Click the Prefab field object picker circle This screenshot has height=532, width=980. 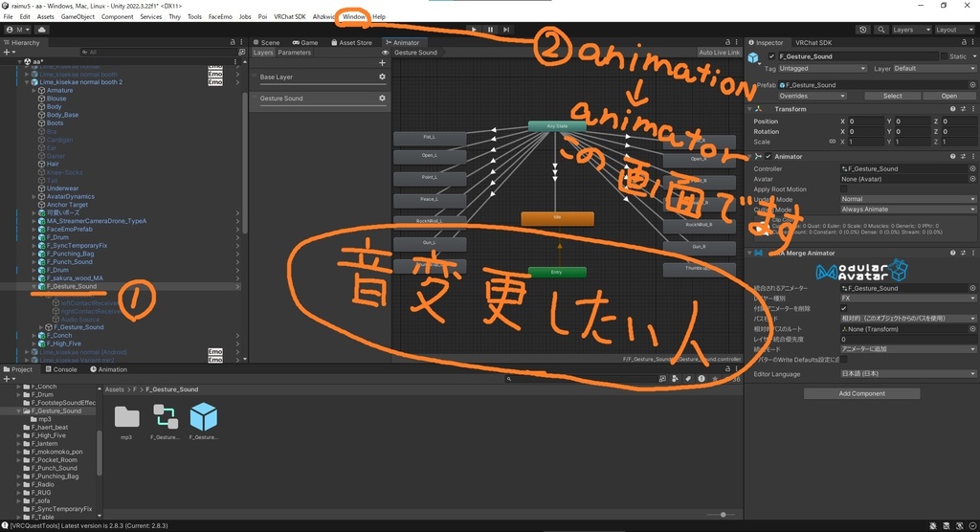[972, 85]
